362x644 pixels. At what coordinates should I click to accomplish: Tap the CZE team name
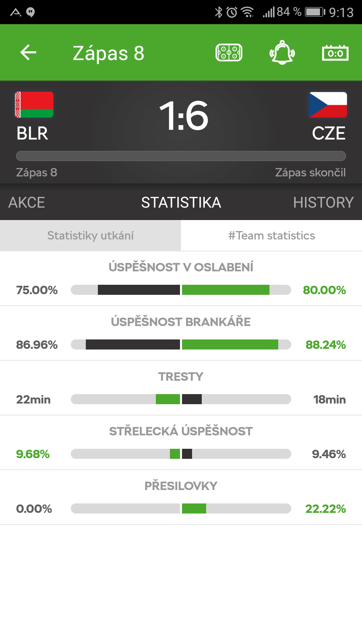tap(328, 133)
